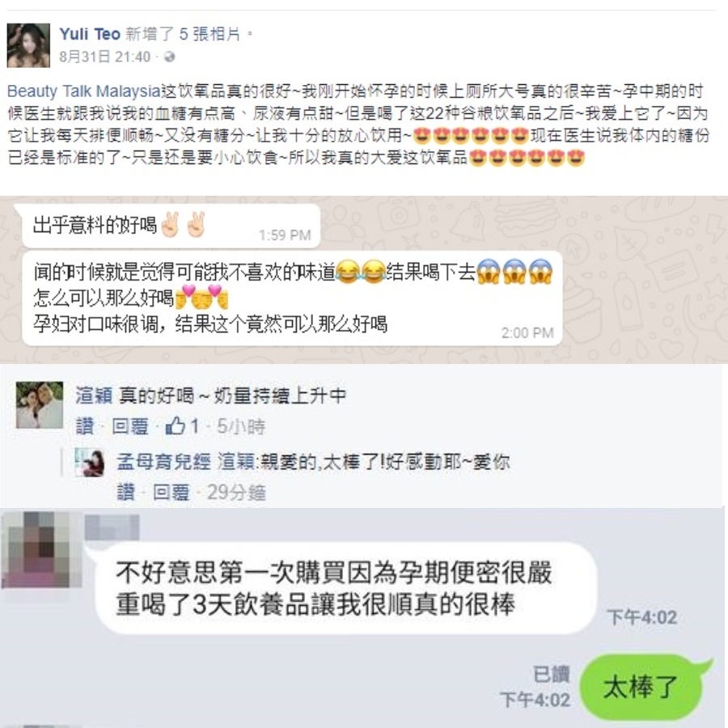Screen dimensions: 728x728
Task: Click the thumbs-up like count icon
Action: click(176, 425)
